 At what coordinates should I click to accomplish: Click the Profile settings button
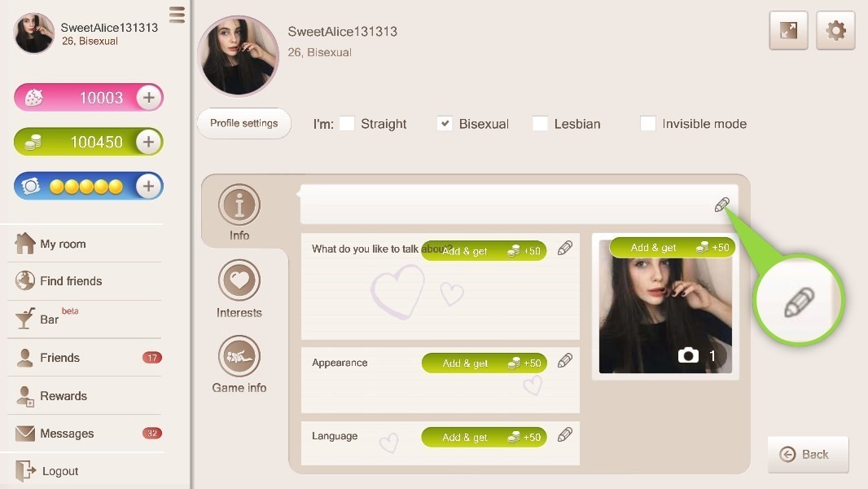tap(244, 123)
